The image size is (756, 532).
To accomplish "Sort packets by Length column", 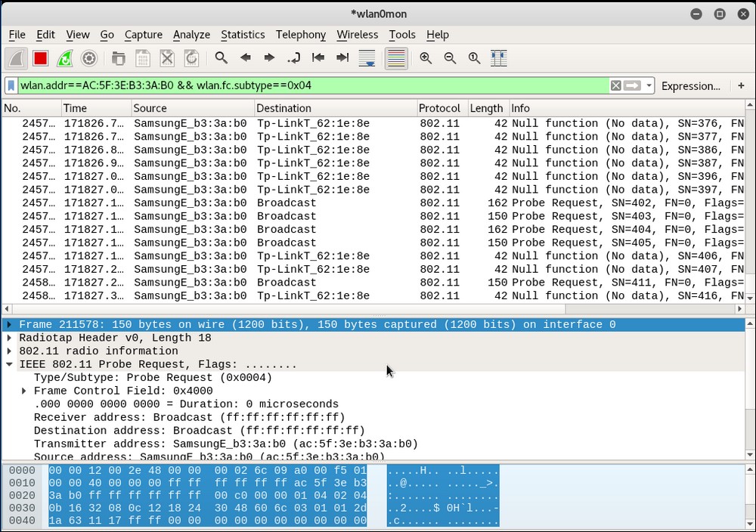I will pos(488,108).
